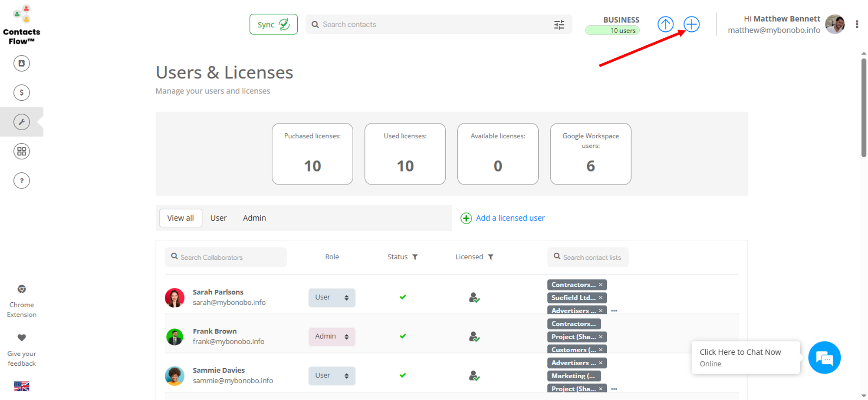
Task: Open the Chrome Extension link icon
Action: 21,289
